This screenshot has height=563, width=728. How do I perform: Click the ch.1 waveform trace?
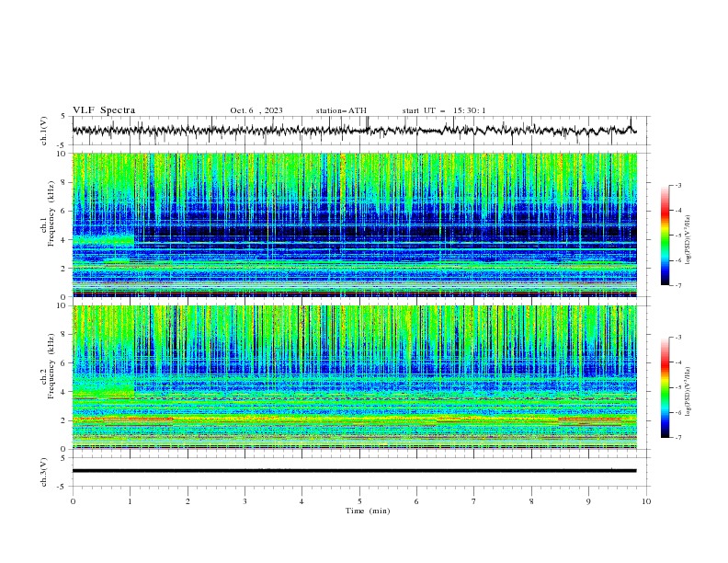point(354,131)
